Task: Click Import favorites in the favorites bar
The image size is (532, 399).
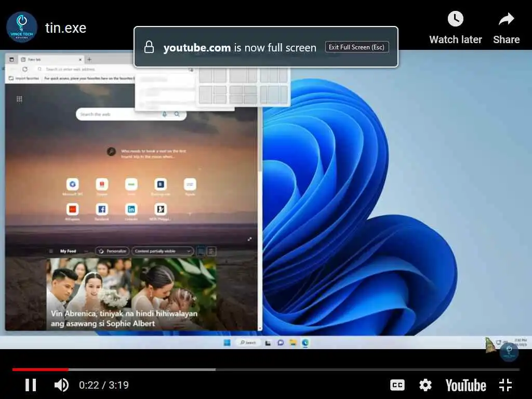Action: [x=24, y=78]
